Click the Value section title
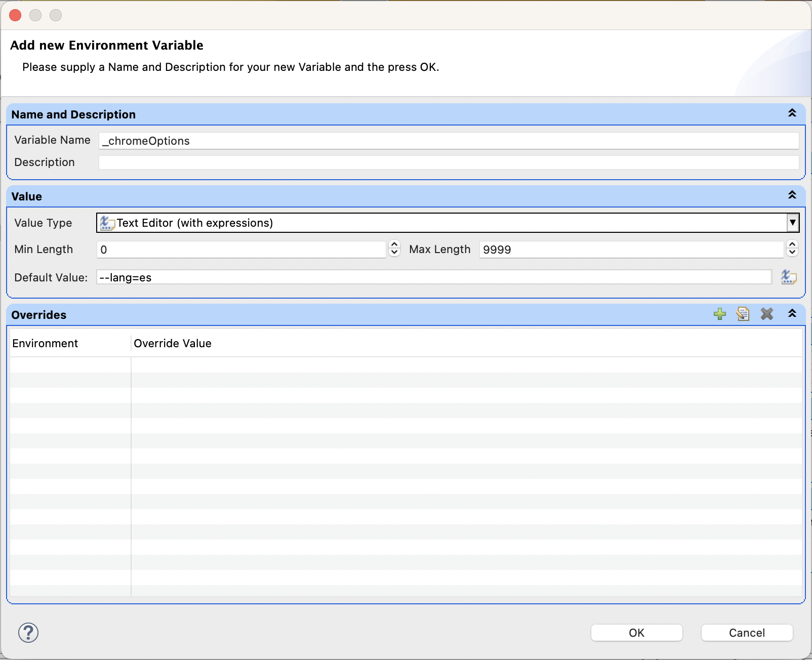The image size is (812, 660). tap(27, 196)
